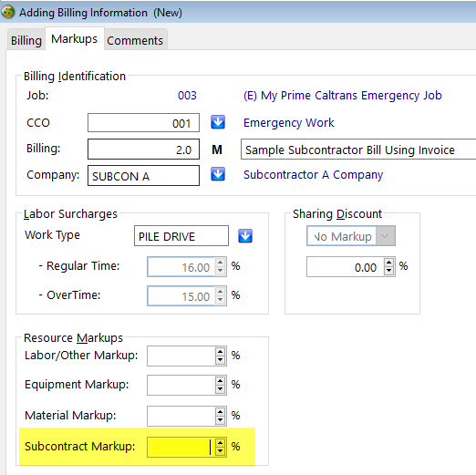Viewport: 476px width, 475px height.
Task: Click the CCO number input field
Action: click(x=143, y=123)
